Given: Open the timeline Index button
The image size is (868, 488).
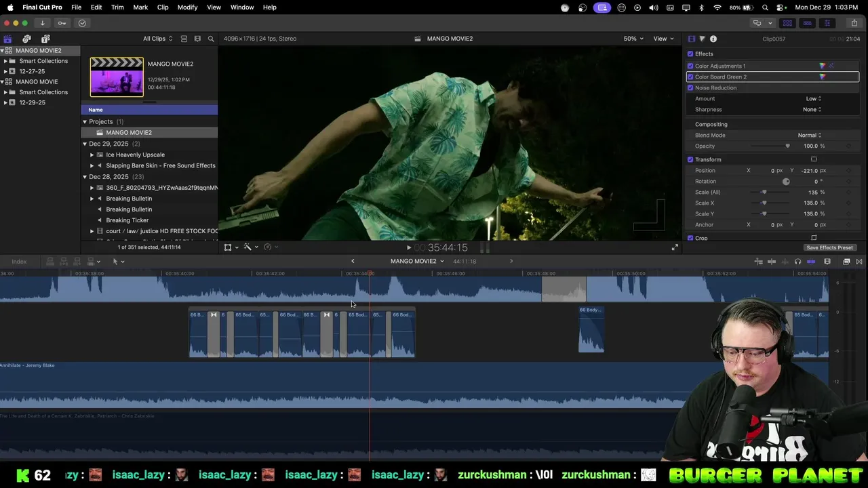Looking at the screenshot, I should click(19, 262).
